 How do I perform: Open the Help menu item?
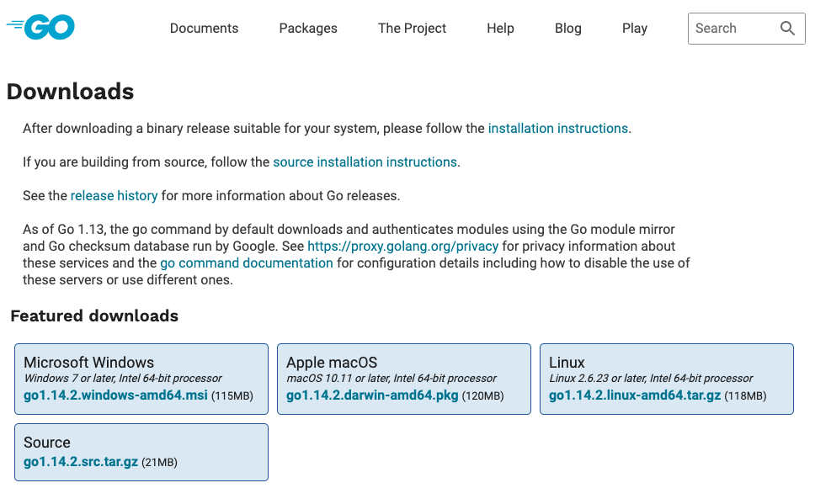coord(500,28)
